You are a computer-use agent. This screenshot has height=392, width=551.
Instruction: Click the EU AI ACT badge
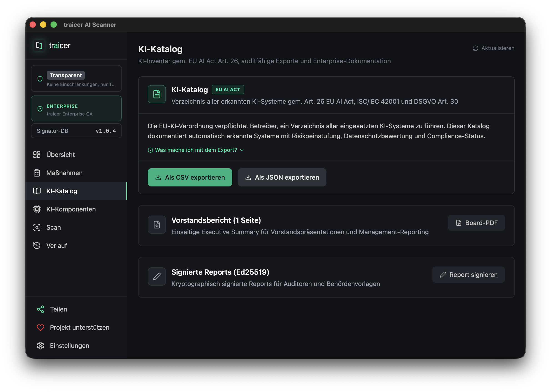pos(228,90)
